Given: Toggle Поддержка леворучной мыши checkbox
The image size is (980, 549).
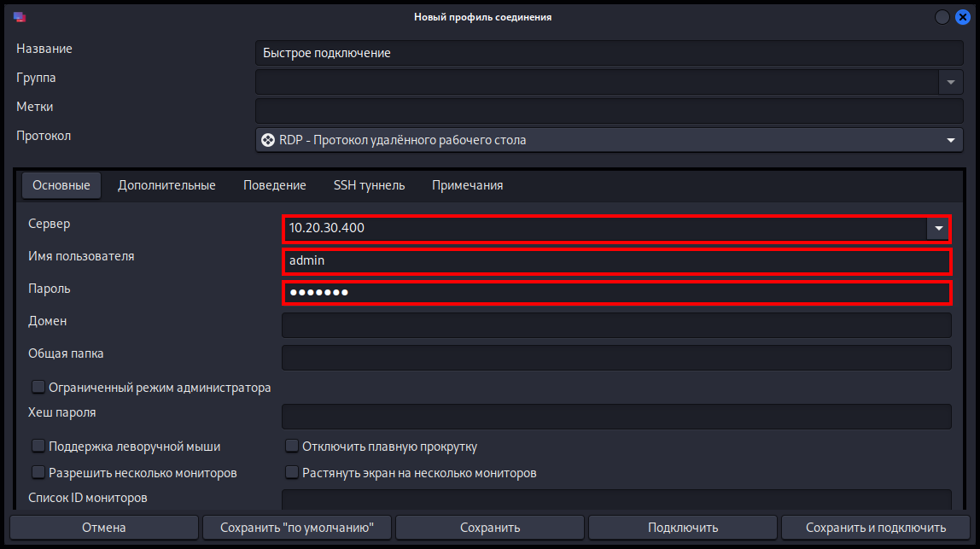Looking at the screenshot, I should point(38,446).
